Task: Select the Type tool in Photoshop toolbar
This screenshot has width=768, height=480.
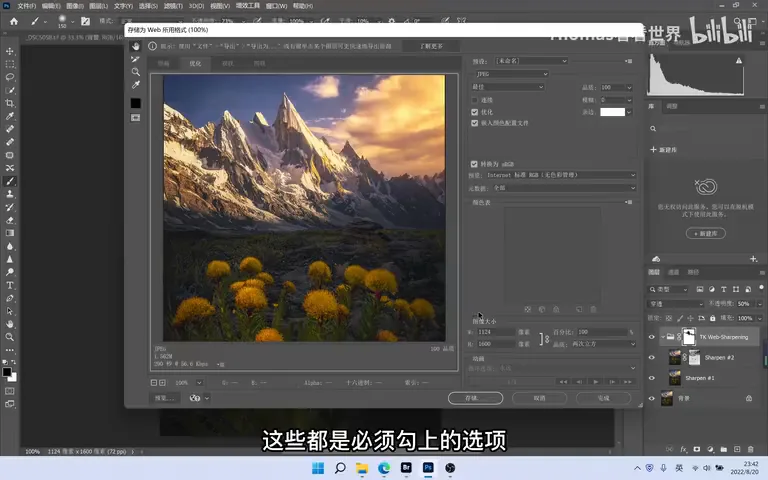Action: click(x=10, y=285)
